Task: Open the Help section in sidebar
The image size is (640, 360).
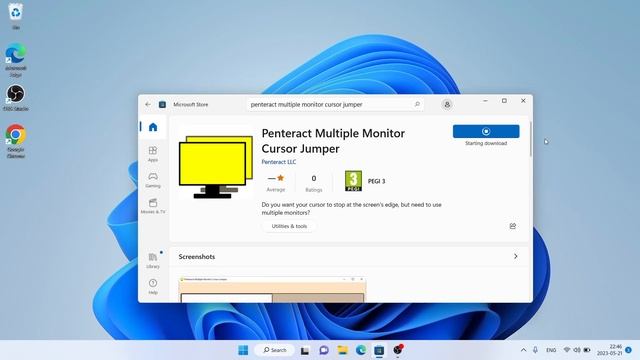Action: click(x=153, y=287)
